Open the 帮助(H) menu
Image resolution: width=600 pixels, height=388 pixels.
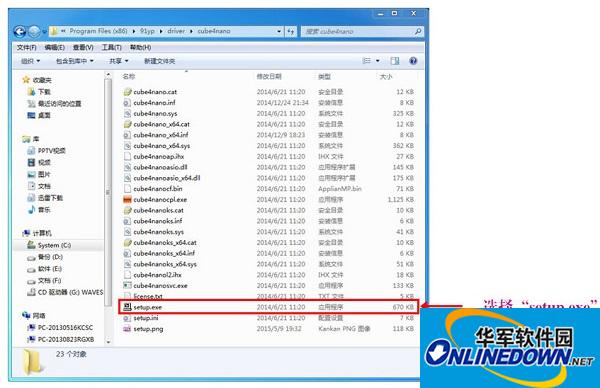[140, 47]
